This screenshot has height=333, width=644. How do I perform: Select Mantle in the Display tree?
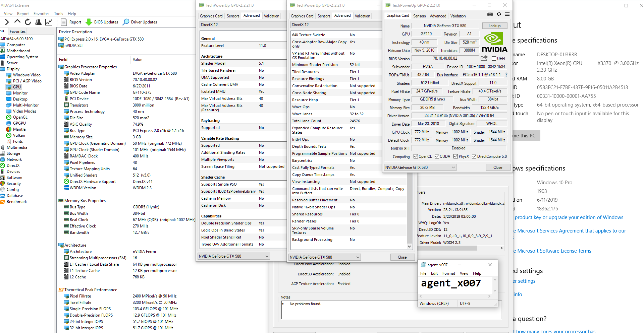click(x=19, y=129)
